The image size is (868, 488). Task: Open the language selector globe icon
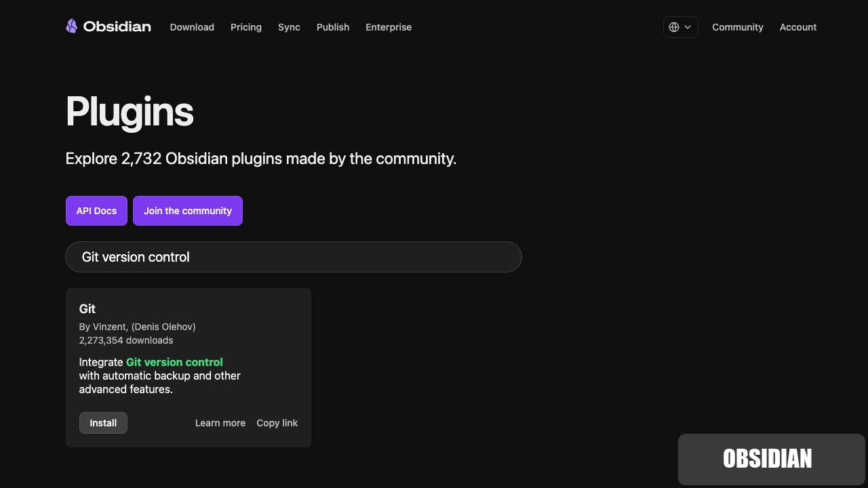click(674, 27)
